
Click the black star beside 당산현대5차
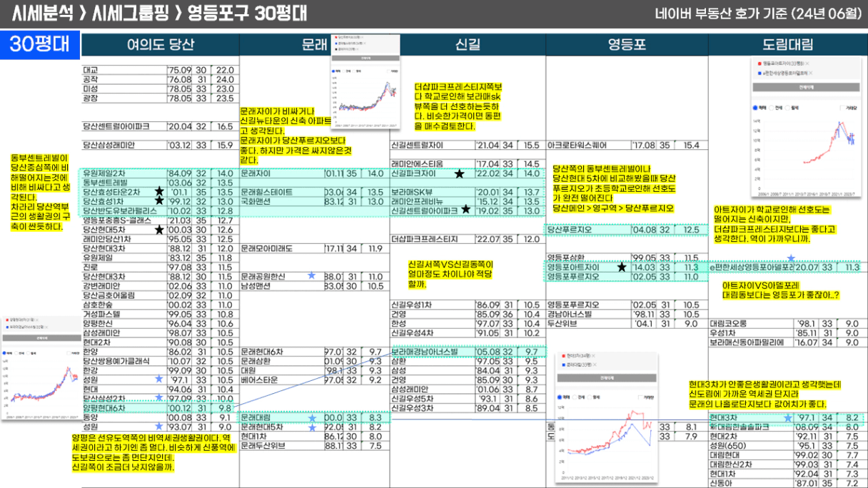point(159,229)
